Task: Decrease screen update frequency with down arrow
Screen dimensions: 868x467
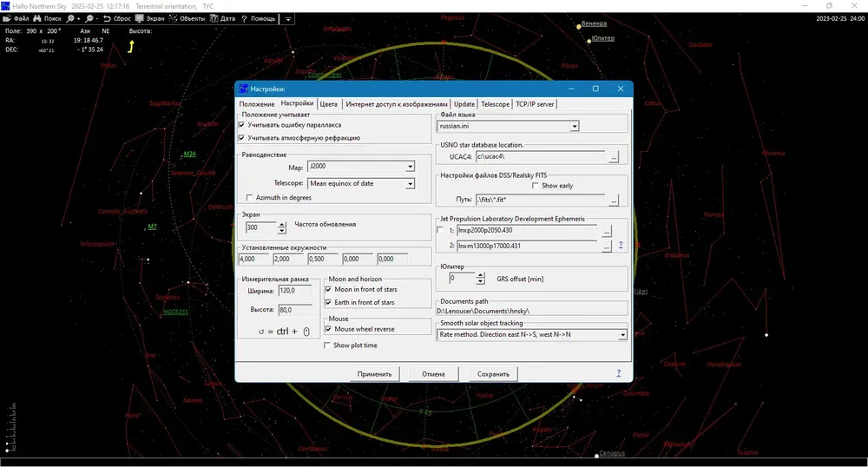Action: 282,231
